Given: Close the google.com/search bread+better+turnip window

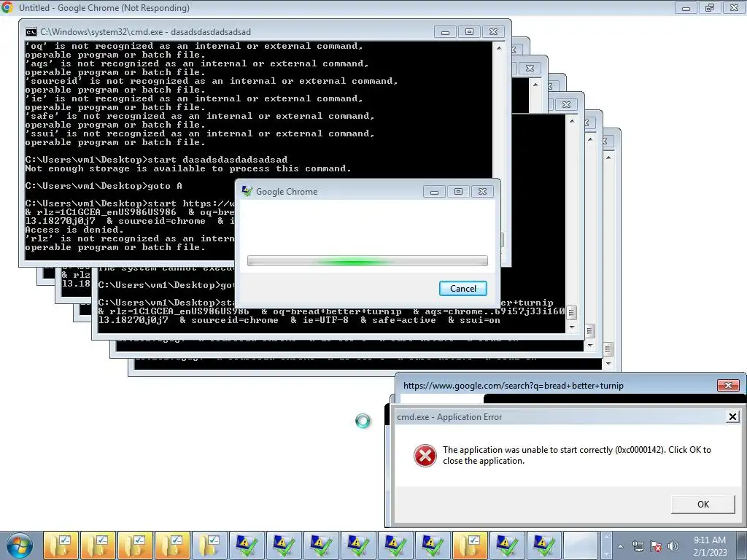Looking at the screenshot, I should point(728,385).
